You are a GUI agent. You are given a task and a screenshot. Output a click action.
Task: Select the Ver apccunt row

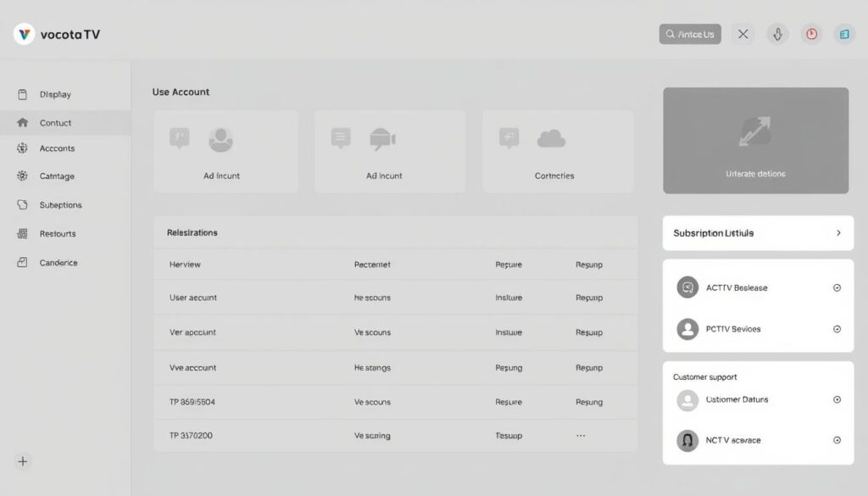tap(395, 332)
